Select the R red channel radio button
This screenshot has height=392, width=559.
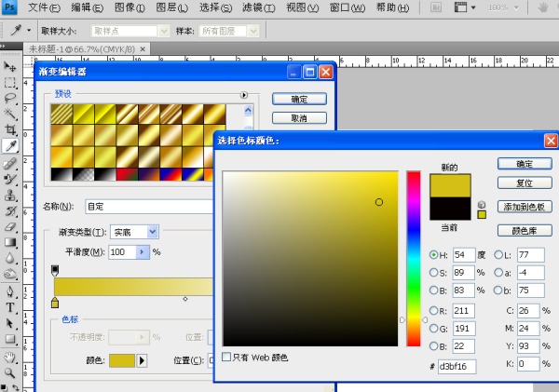(433, 311)
